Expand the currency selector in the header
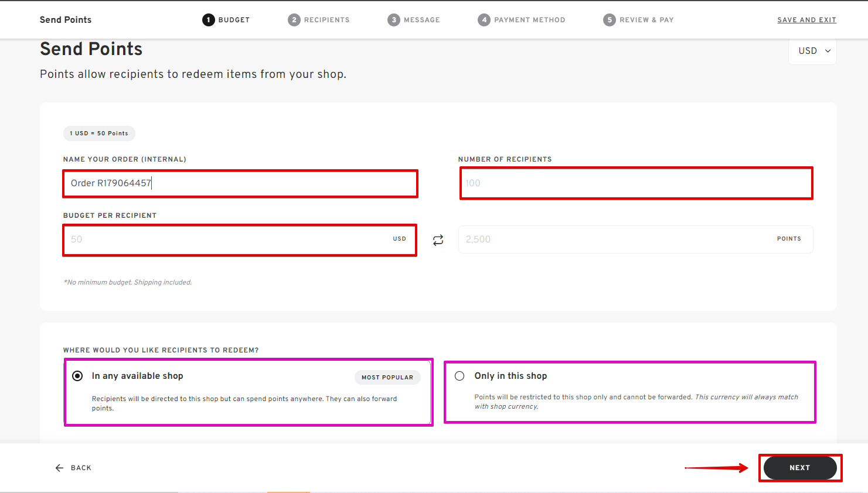The width and height of the screenshot is (868, 493). point(812,51)
